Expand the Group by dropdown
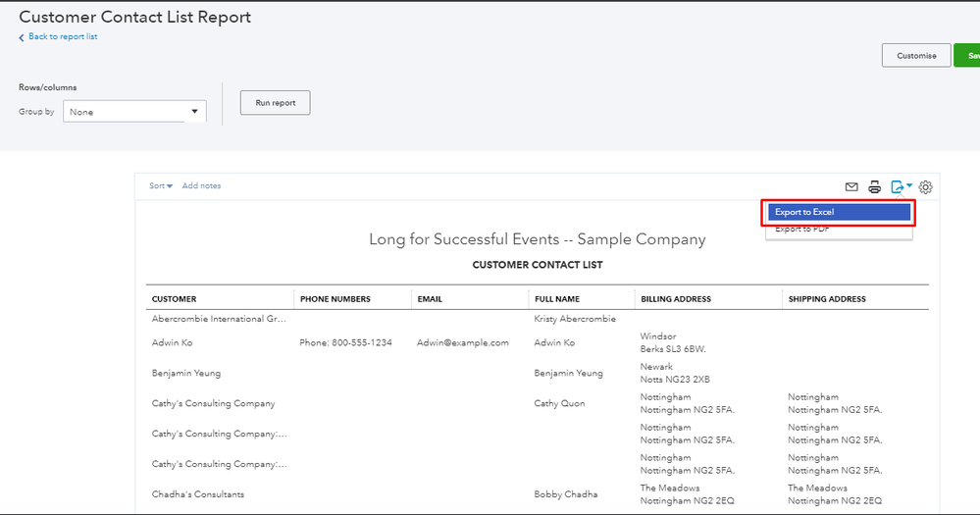 (135, 112)
